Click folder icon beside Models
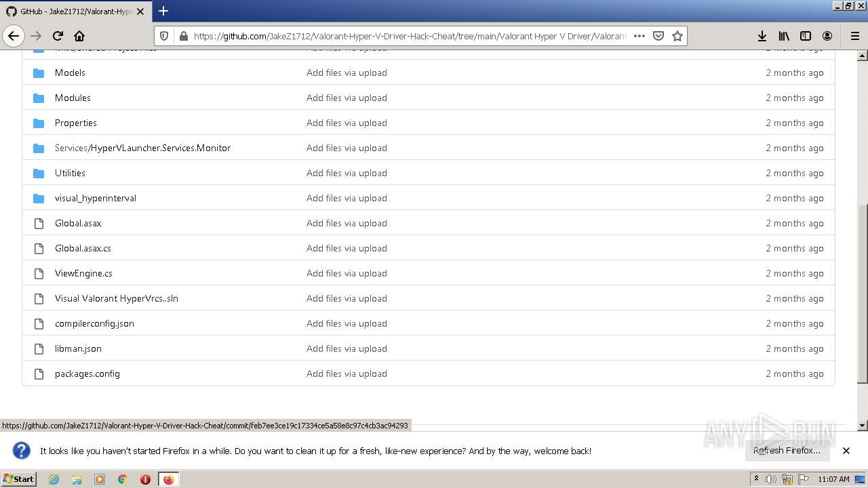Viewport: 868px width, 488px height. click(x=39, y=73)
